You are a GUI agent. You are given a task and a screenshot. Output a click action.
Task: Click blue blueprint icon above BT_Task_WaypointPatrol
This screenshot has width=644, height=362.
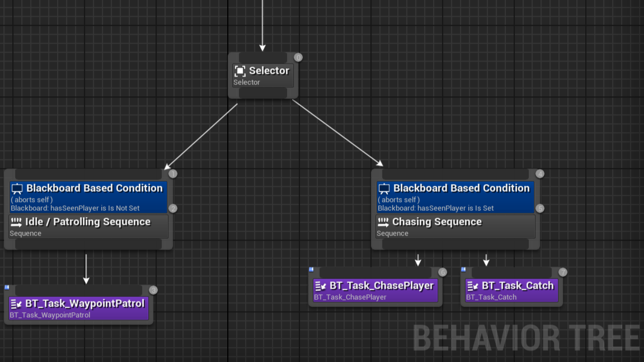click(7, 288)
